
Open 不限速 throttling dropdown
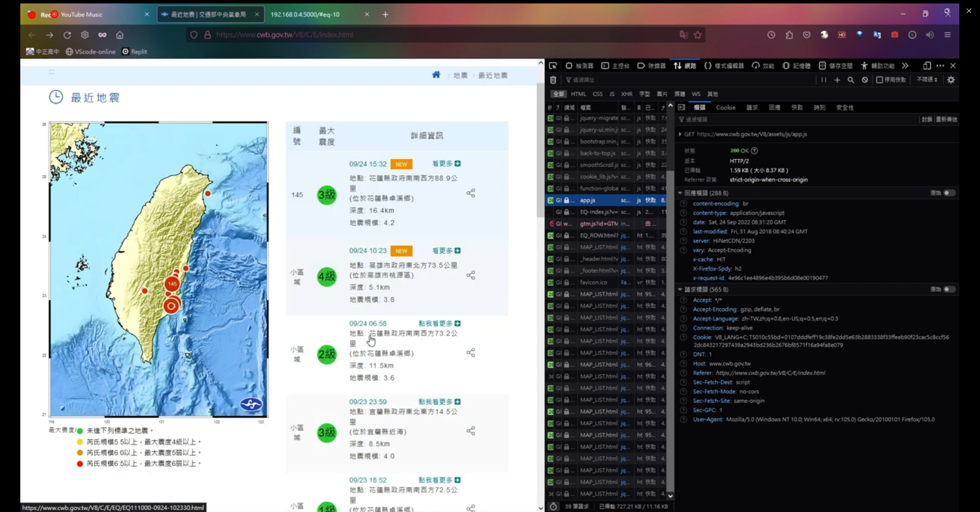(x=927, y=80)
